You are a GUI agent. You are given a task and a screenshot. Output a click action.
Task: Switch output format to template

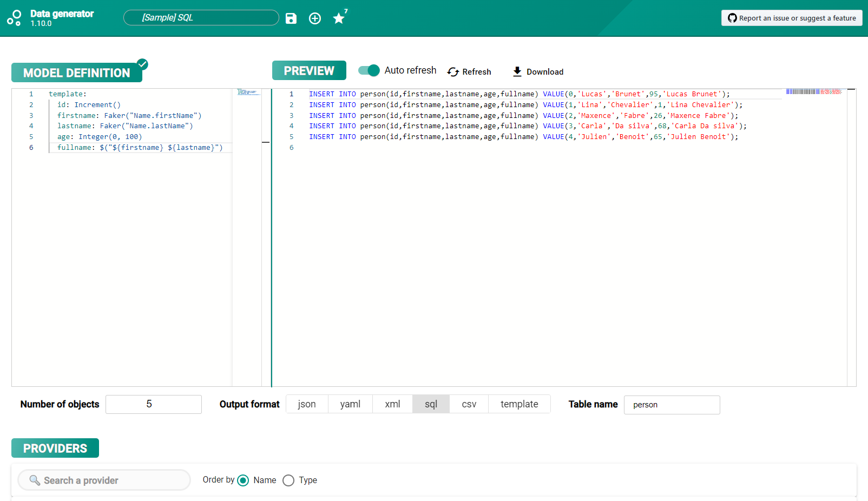pyautogui.click(x=519, y=404)
